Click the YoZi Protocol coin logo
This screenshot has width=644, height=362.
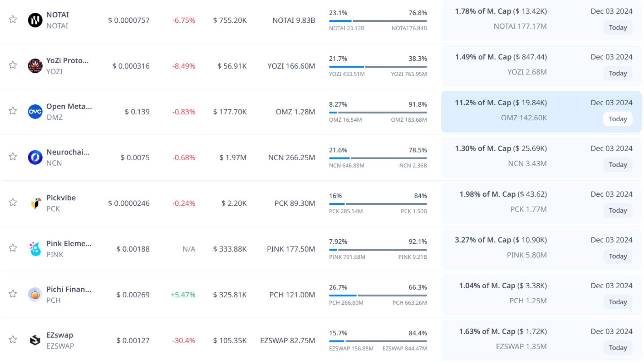(x=35, y=66)
